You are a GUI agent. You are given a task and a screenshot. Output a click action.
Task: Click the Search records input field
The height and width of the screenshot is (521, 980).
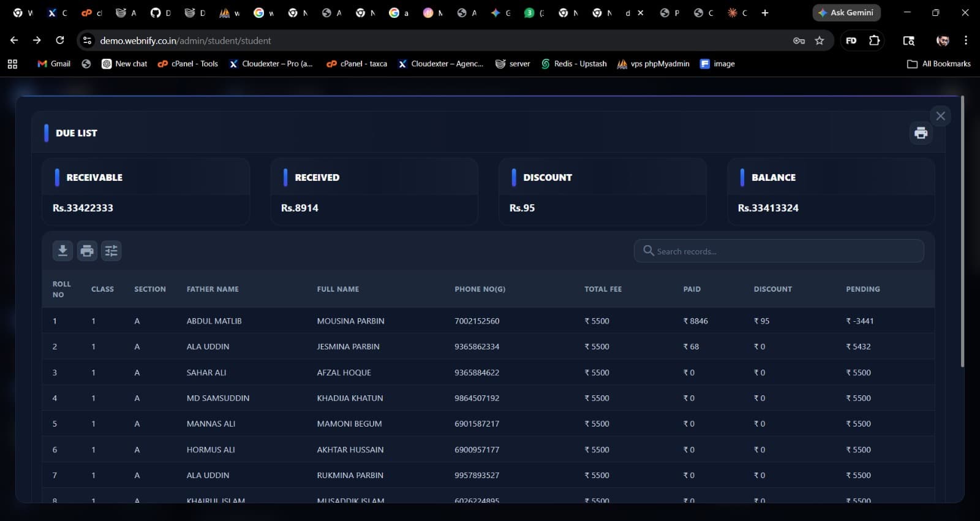(x=784, y=251)
